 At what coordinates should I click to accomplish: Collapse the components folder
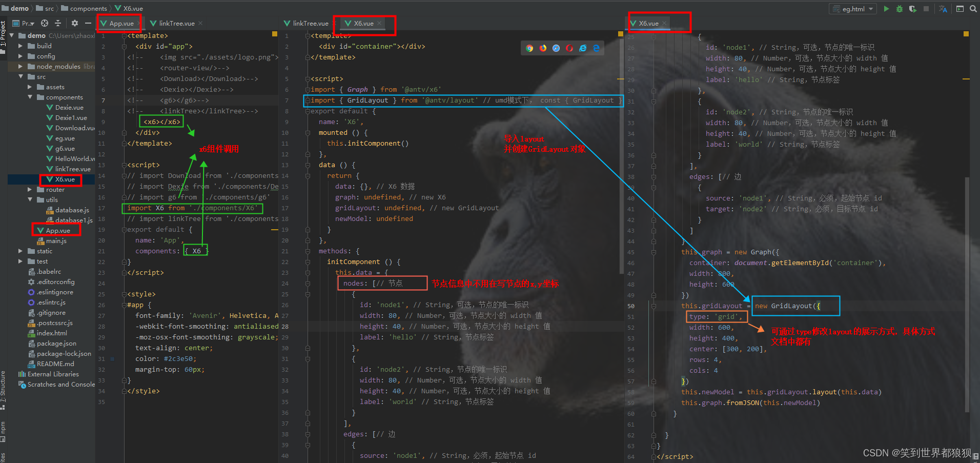(30, 97)
